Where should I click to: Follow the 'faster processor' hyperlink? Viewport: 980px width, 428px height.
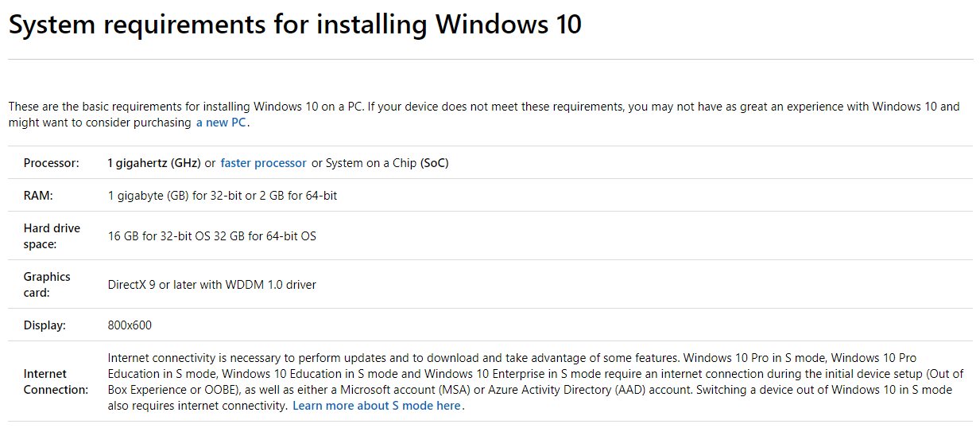point(263,163)
